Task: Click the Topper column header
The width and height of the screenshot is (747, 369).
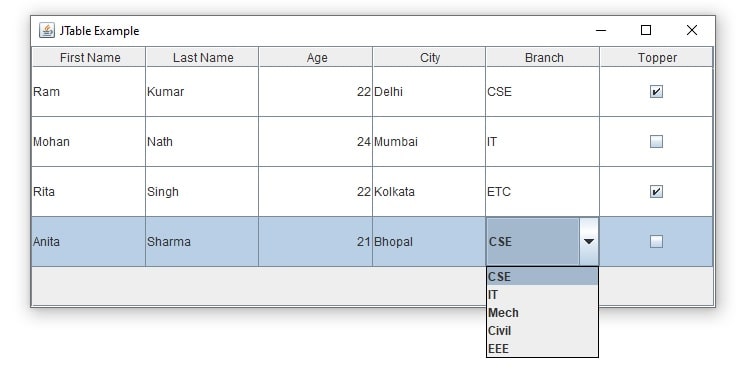Action: (x=656, y=58)
